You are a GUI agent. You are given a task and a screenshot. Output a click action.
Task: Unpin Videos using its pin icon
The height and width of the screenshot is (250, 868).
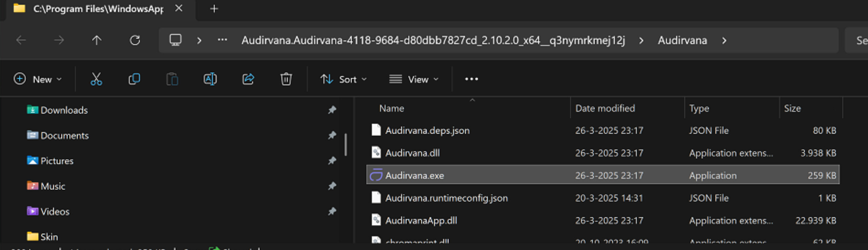pyautogui.click(x=332, y=211)
